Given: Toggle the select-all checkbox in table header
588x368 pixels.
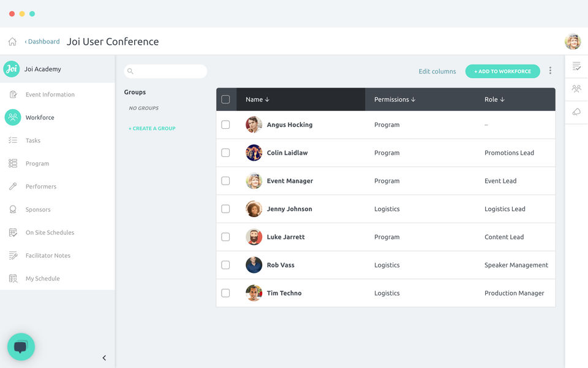Looking at the screenshot, I should pyautogui.click(x=225, y=99).
